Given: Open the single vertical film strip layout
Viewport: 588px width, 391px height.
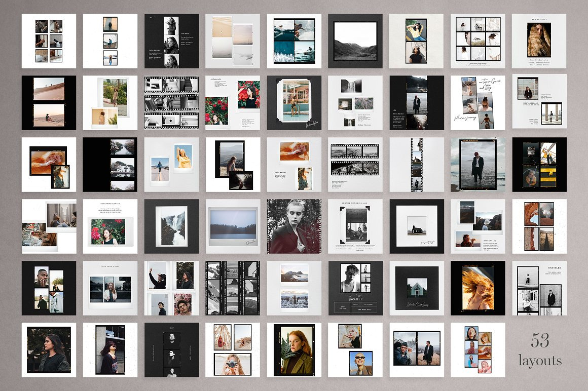Looking at the screenshot, I should (417, 165).
